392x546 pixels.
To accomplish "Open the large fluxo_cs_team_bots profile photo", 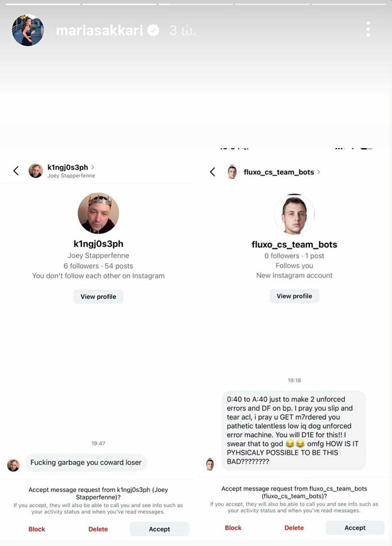I will click(x=294, y=214).
